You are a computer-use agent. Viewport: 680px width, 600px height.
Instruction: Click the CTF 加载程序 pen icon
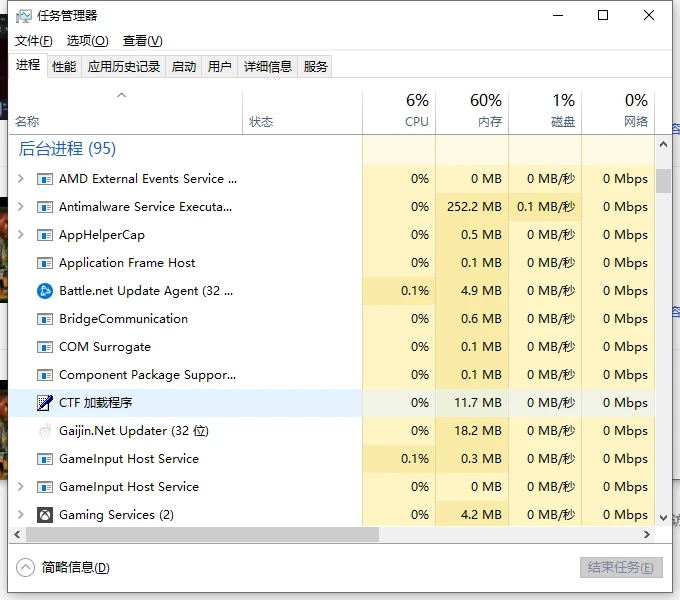coord(44,403)
